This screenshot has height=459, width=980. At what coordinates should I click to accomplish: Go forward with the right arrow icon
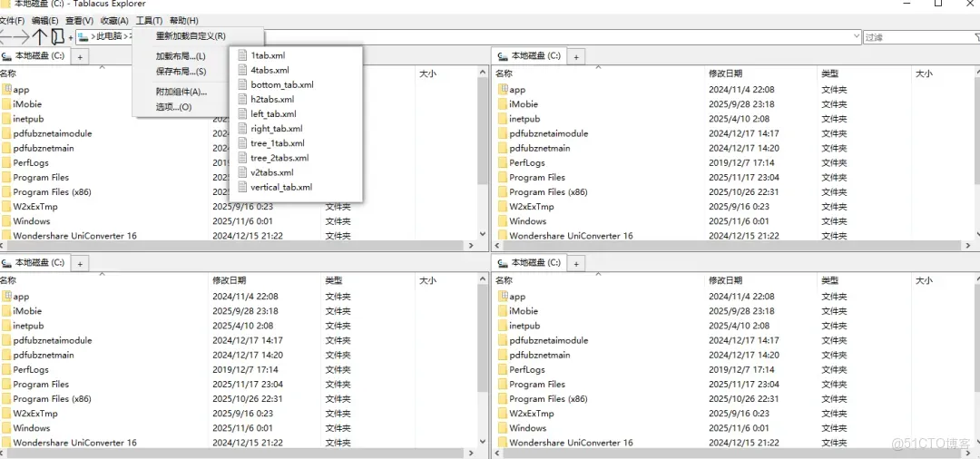(x=22, y=37)
